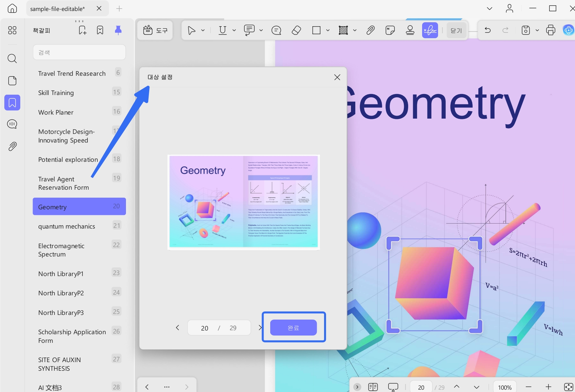
Task: Select the sticker tool
Action: [x=390, y=30]
